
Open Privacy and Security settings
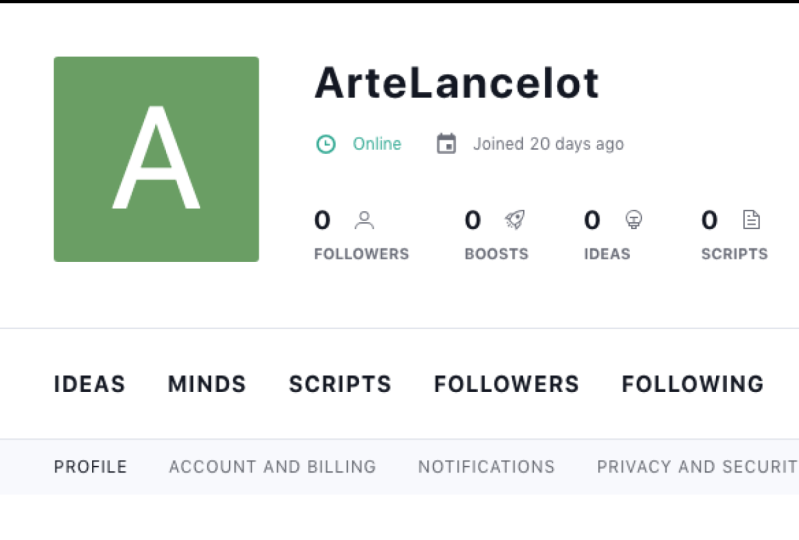coord(698,467)
